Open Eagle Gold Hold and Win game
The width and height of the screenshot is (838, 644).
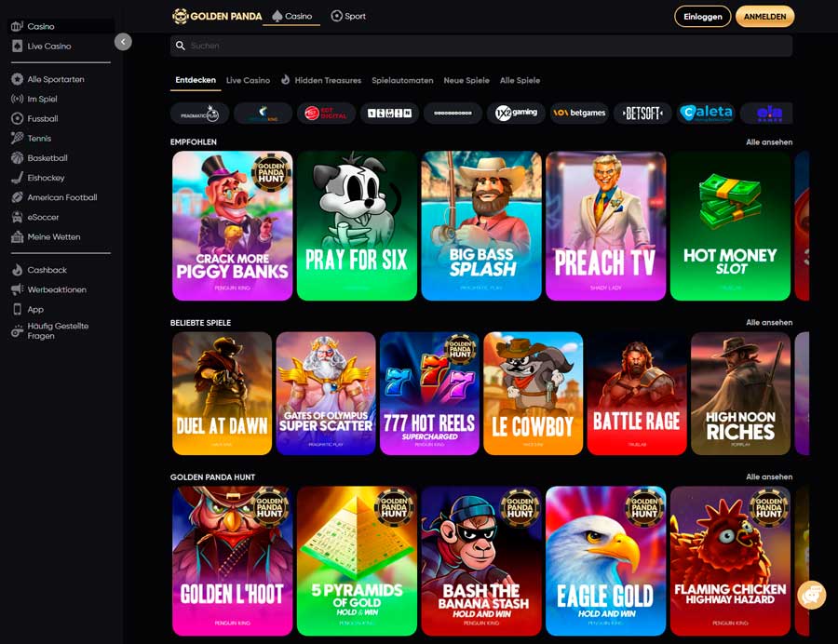pyautogui.click(x=606, y=560)
